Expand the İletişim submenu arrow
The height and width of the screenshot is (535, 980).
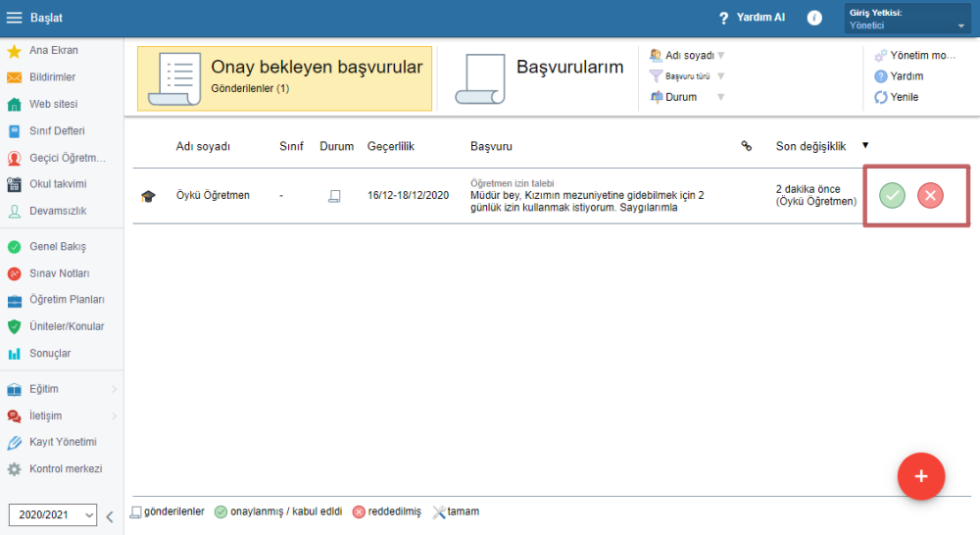115,416
